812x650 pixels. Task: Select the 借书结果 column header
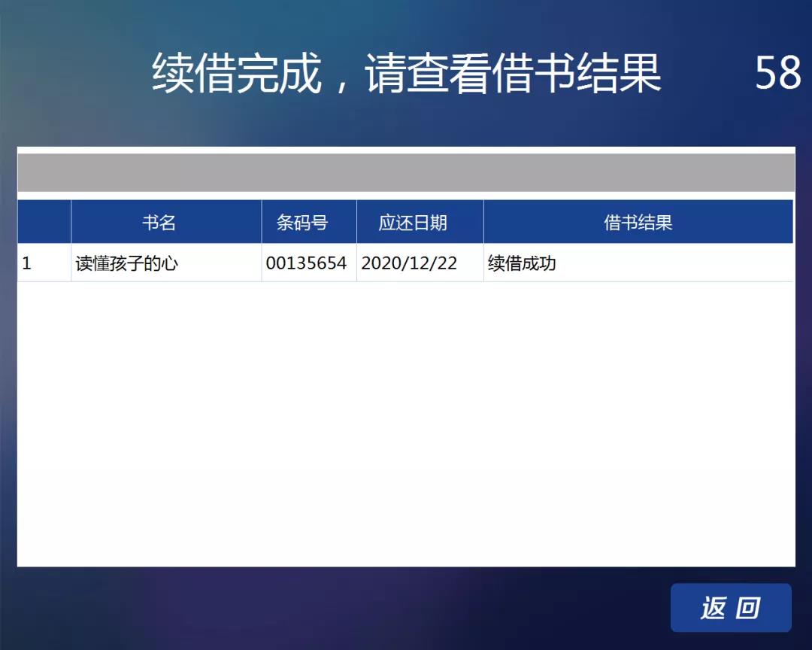tap(638, 223)
